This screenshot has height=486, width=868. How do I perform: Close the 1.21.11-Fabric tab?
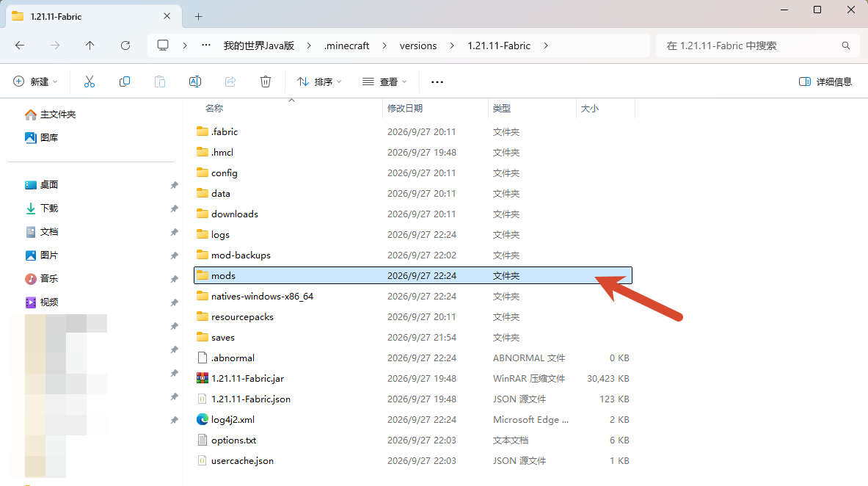point(167,16)
